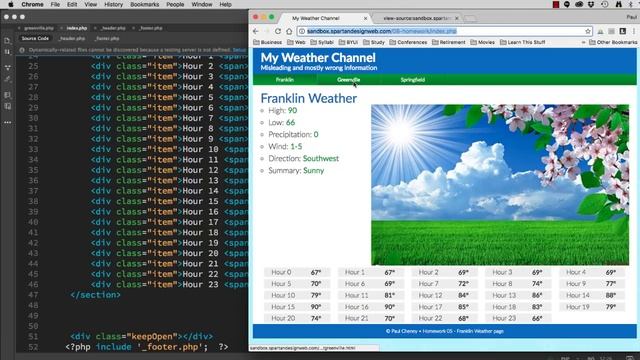
Task: Open the Help menu
Action: point(225,4)
